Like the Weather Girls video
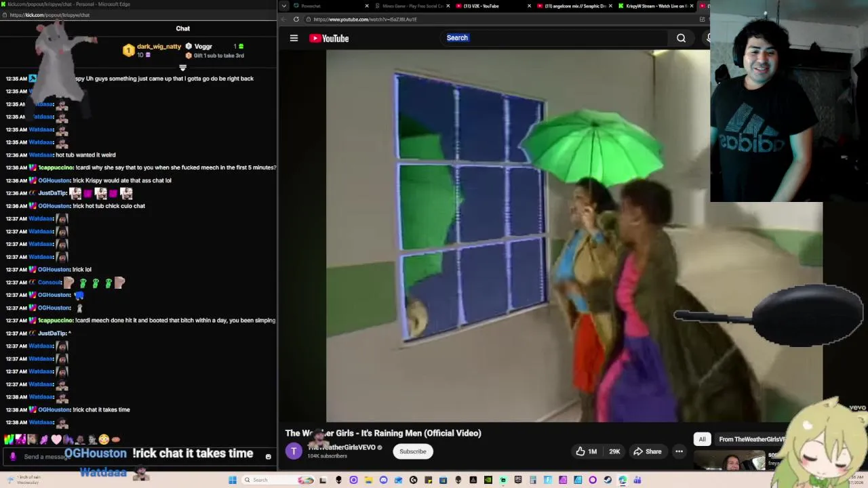Image resolution: width=868 pixels, height=488 pixels. pos(587,451)
